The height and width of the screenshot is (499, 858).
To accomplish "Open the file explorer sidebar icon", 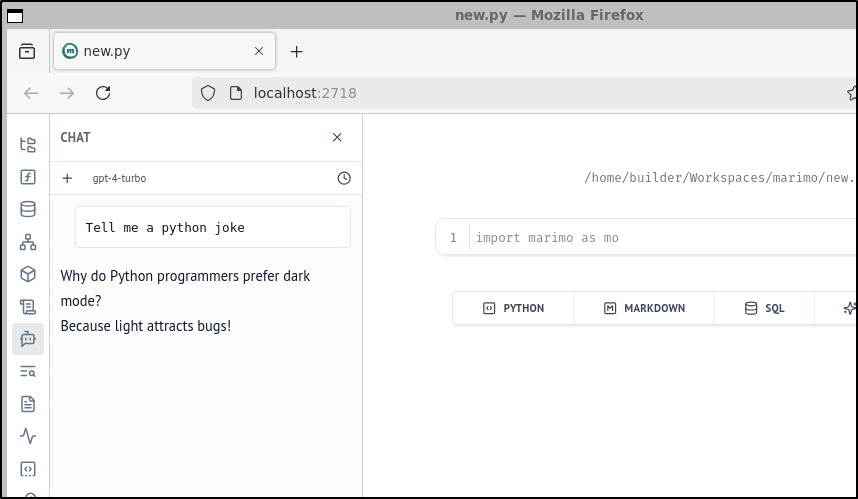I will [x=28, y=144].
